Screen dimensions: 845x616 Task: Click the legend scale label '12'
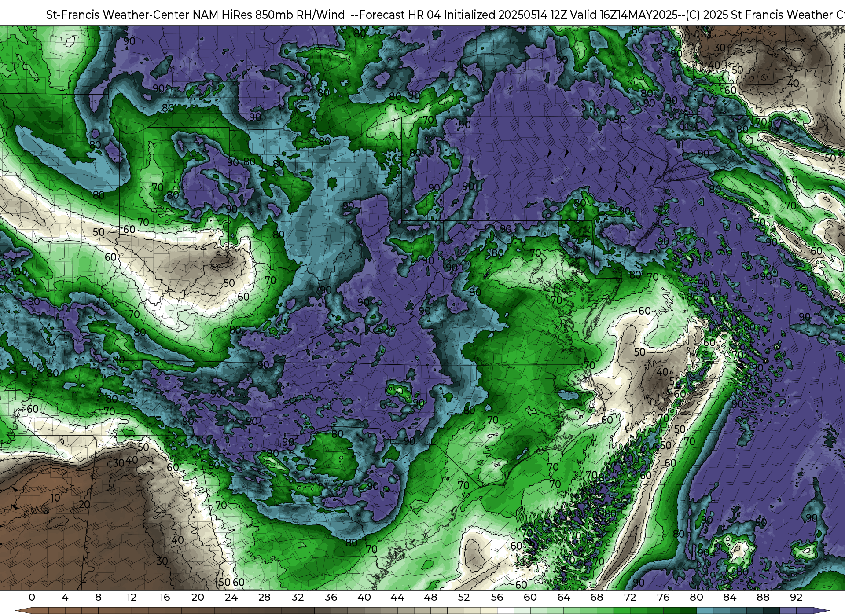pyautogui.click(x=132, y=597)
